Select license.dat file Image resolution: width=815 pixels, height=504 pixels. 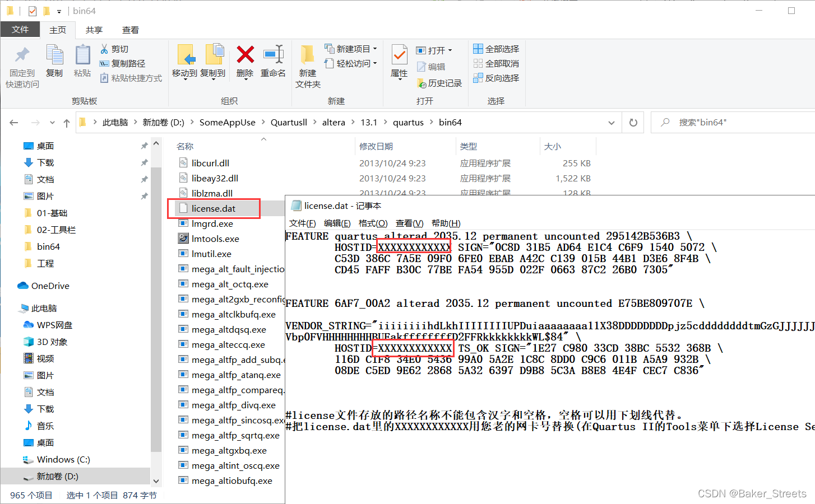pyautogui.click(x=214, y=208)
